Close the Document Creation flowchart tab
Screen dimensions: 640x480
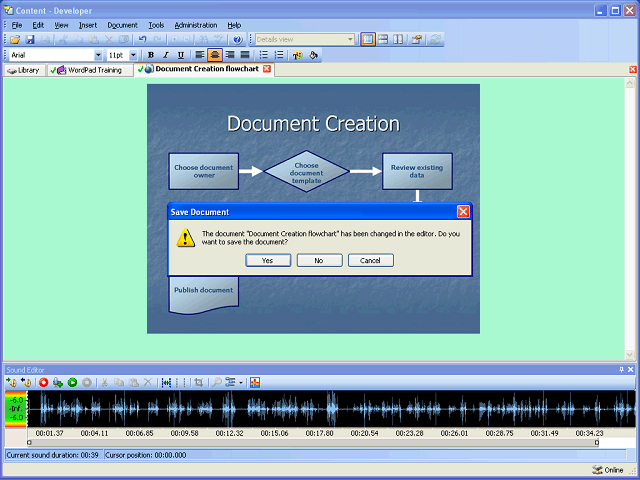pos(267,69)
